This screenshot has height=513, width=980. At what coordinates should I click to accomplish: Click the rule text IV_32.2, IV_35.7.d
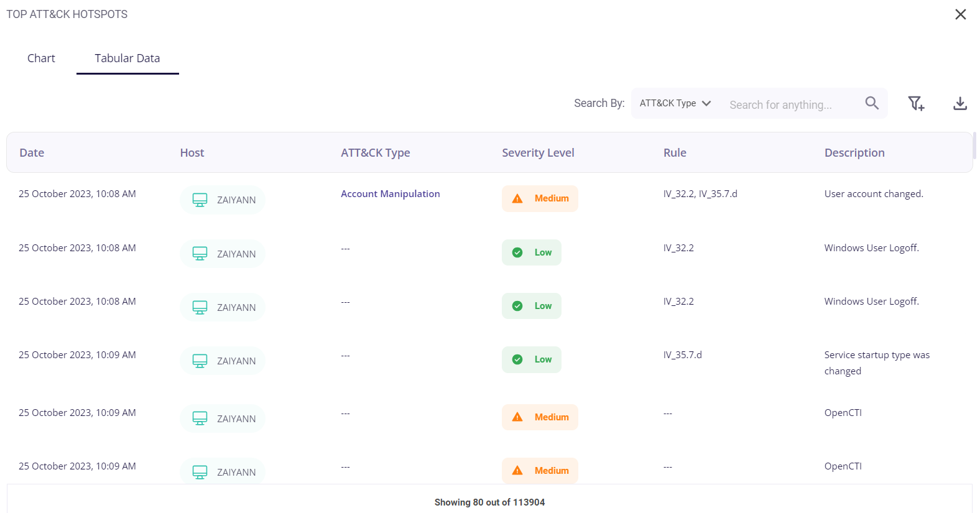pyautogui.click(x=700, y=194)
